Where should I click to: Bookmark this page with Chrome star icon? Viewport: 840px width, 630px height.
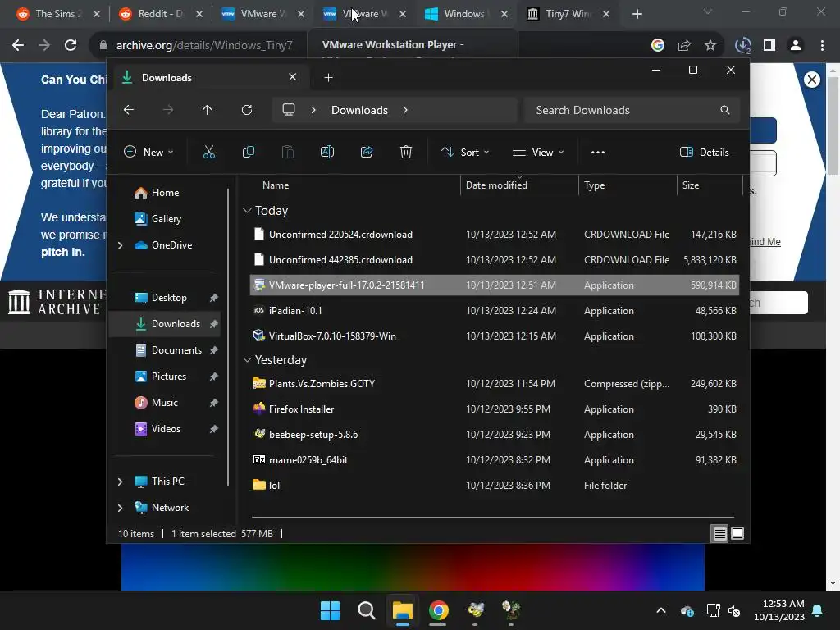[x=710, y=46]
